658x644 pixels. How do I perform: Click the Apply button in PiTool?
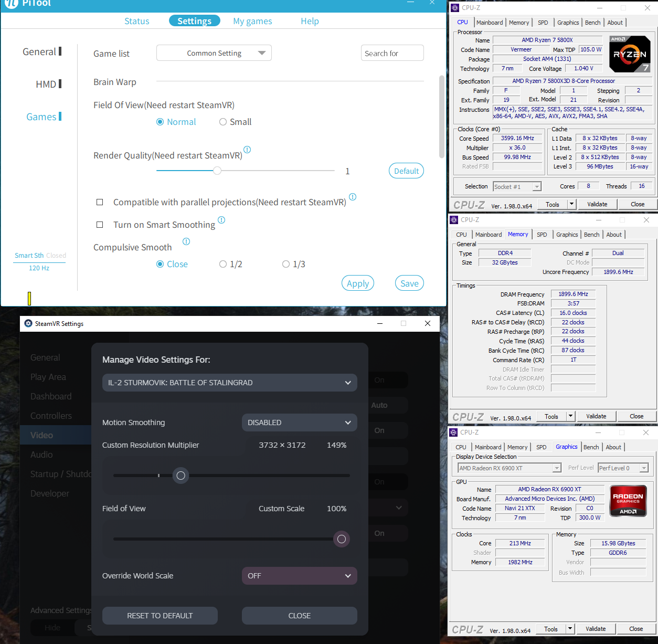358,283
